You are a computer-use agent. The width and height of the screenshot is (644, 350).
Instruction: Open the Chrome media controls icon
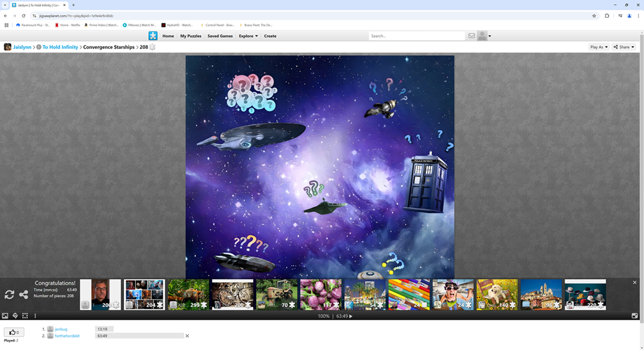[620, 16]
